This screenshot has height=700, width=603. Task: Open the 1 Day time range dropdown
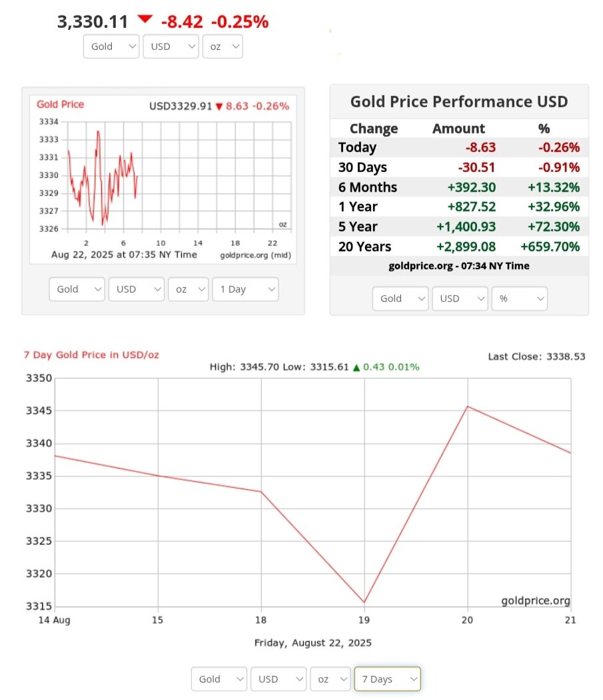point(245,289)
